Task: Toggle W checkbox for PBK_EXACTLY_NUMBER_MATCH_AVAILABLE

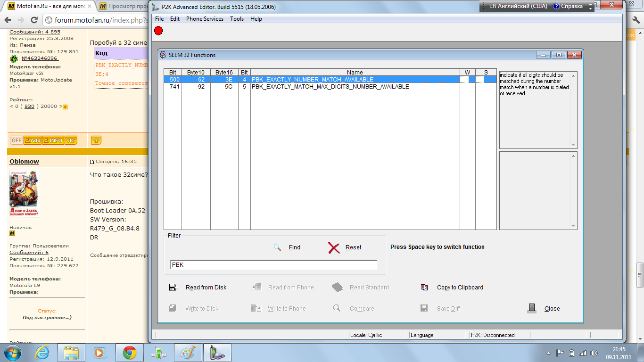Action: (x=464, y=80)
